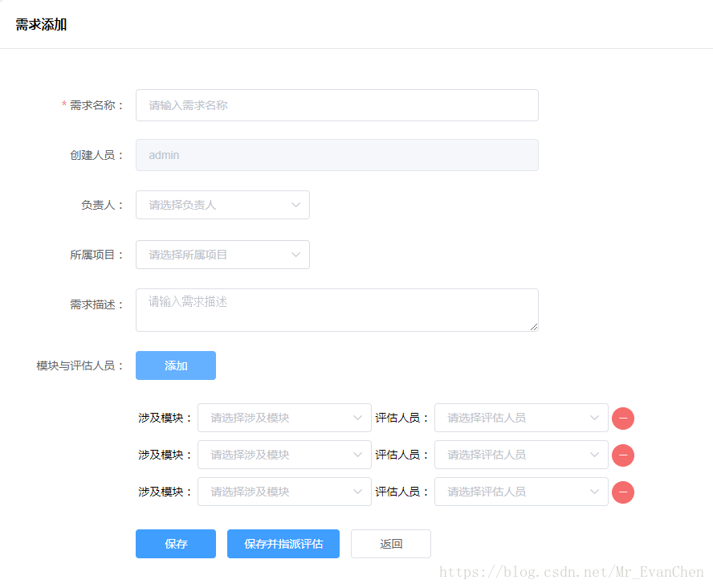This screenshot has width=713, height=588.
Task: Open the first row 请选择评估人员 dropdown
Action: click(521, 418)
